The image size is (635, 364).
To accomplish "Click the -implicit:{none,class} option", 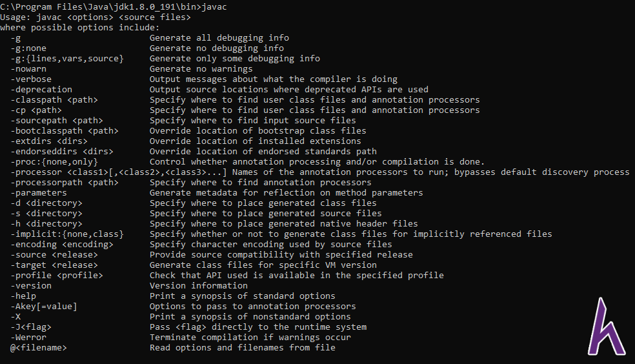I will (67, 234).
